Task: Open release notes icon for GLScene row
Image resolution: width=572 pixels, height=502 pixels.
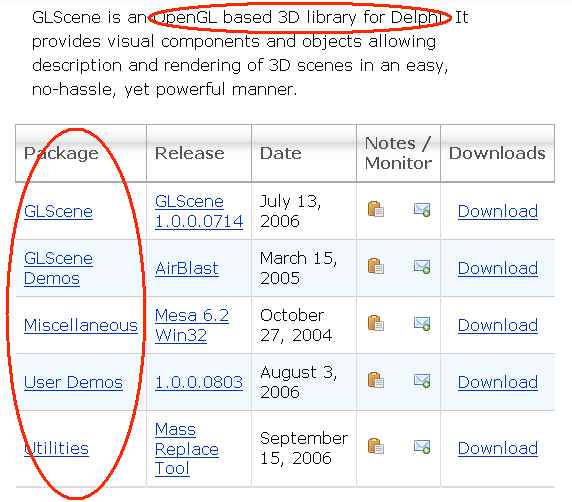Action: point(375,209)
